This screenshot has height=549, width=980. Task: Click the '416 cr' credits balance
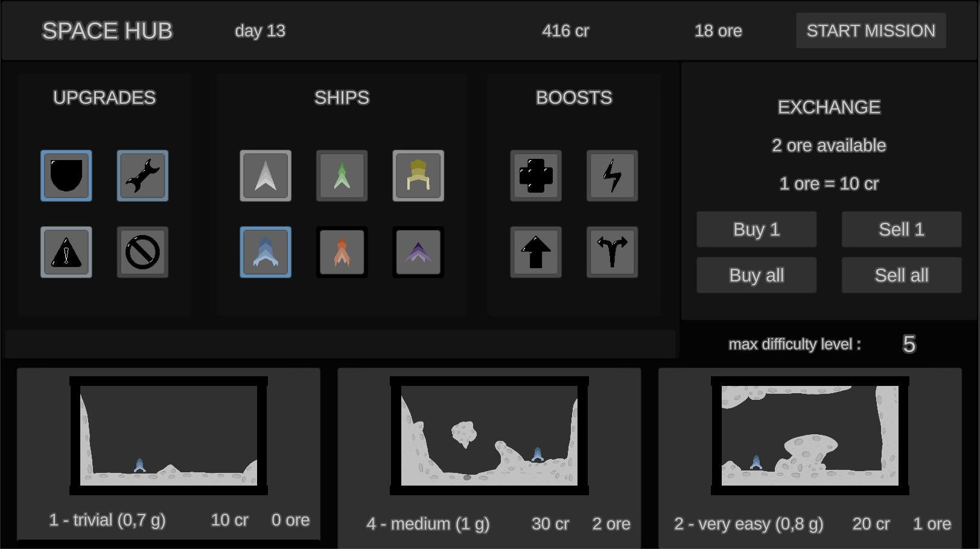pos(565,31)
